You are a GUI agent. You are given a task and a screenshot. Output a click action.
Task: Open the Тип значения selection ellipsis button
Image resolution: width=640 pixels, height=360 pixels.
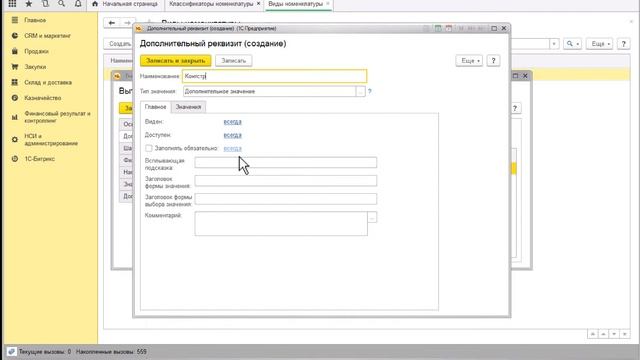(360, 91)
